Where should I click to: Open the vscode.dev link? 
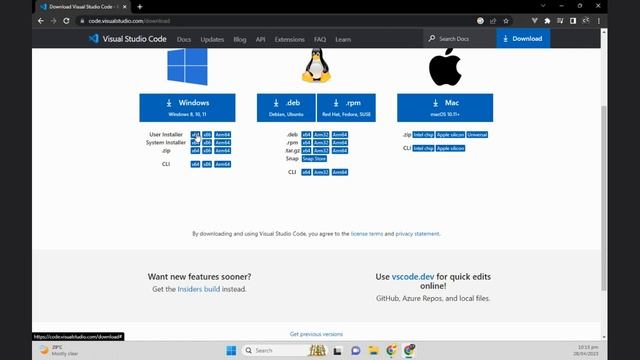(413, 277)
